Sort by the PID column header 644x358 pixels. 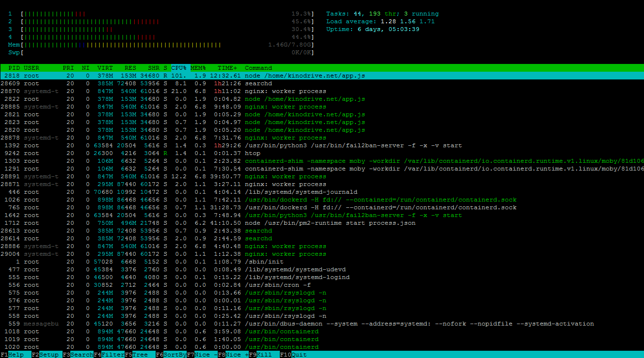coord(14,68)
